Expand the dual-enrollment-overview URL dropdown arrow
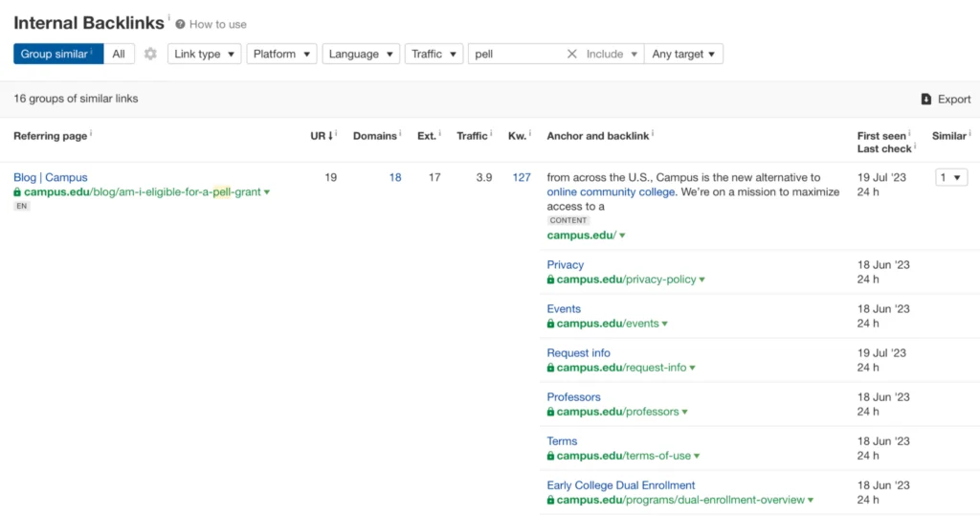 point(810,501)
